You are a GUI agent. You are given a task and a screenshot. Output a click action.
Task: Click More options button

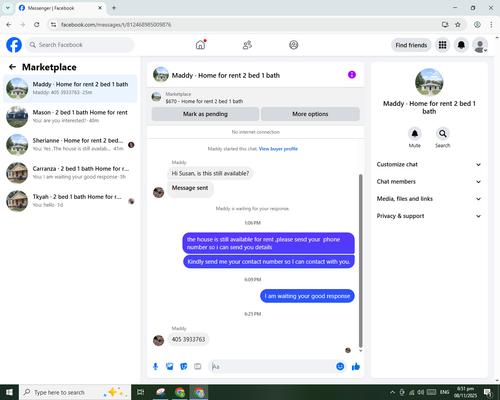tap(310, 114)
